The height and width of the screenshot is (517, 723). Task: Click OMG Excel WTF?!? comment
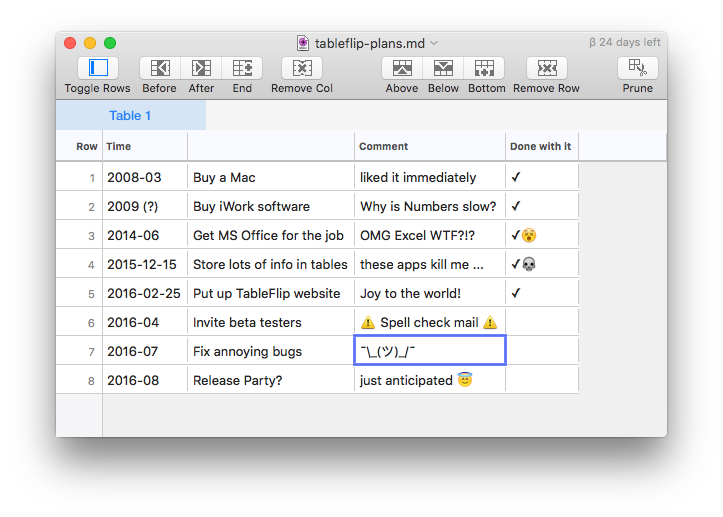point(430,236)
